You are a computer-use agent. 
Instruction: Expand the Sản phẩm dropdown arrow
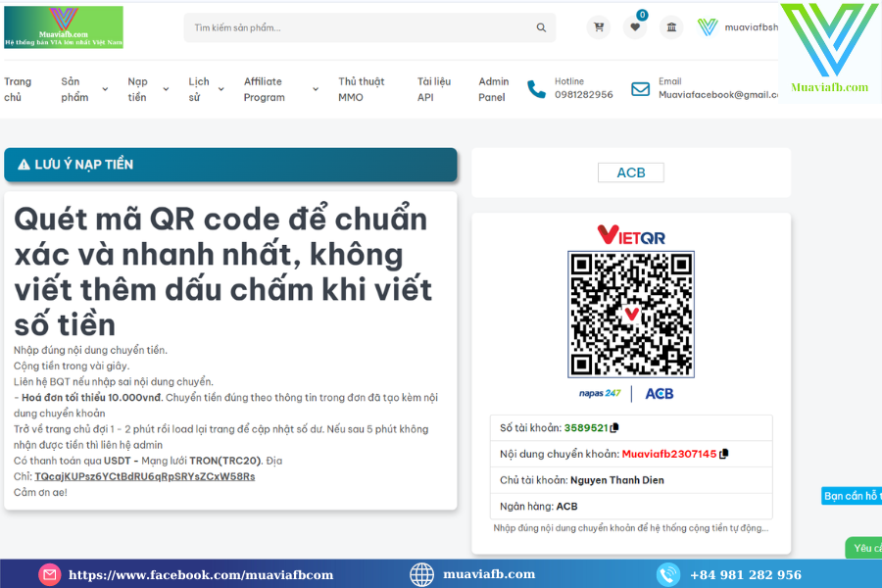105,89
